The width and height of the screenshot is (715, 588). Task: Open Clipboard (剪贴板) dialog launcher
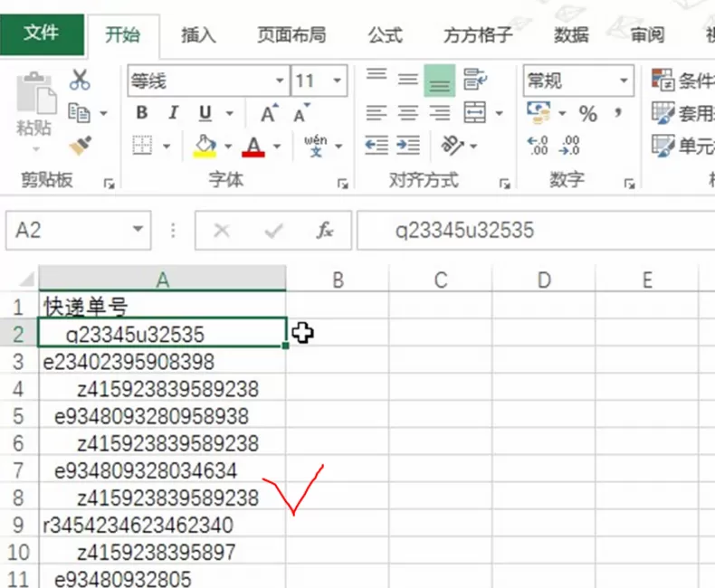(109, 184)
